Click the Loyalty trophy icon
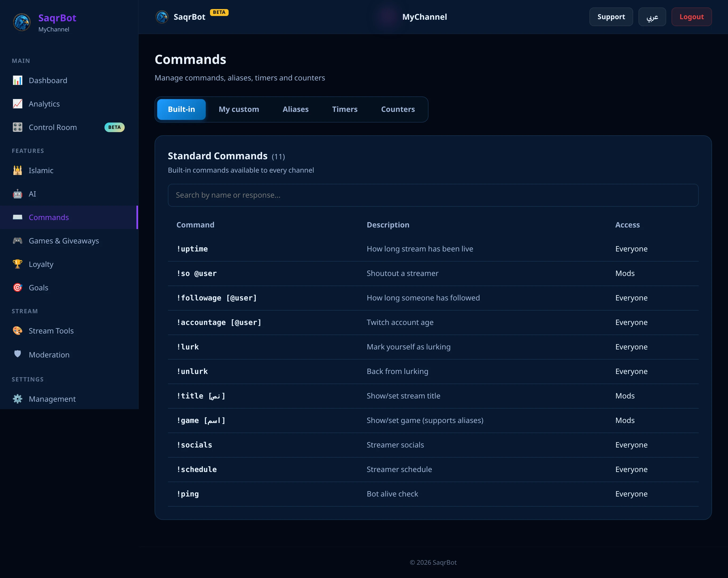Image resolution: width=728 pixels, height=578 pixels. pos(18,264)
